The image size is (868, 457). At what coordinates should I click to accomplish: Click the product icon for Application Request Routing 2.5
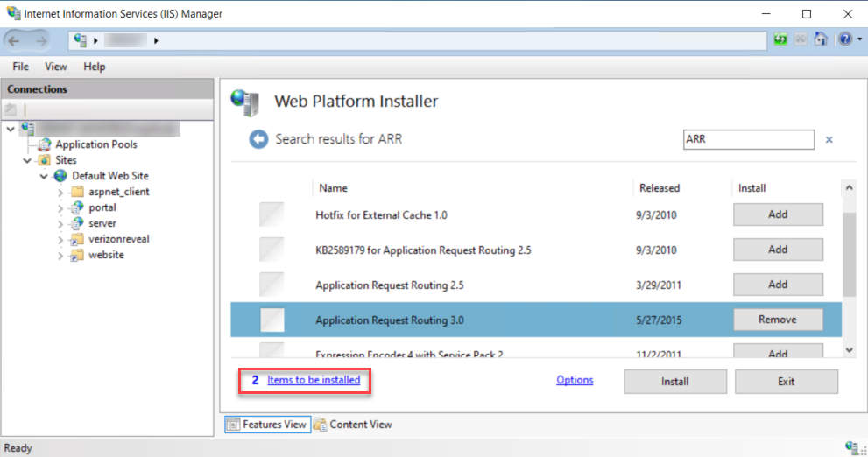tap(272, 285)
